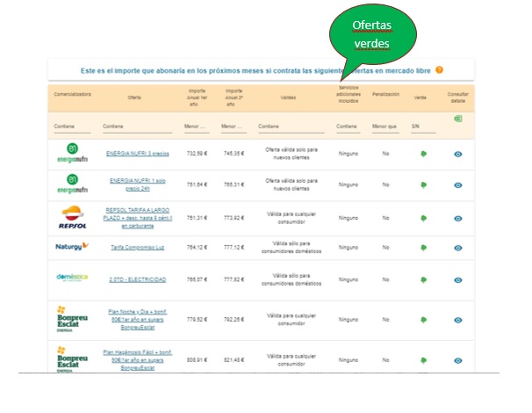Click green leaf icon in Naturgy row

point(423,248)
